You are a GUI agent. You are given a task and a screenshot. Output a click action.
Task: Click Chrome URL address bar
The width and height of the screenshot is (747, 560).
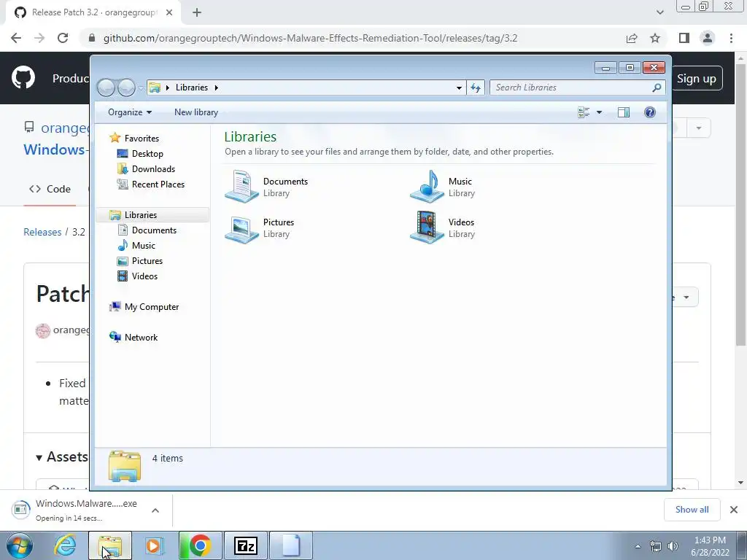pos(310,38)
